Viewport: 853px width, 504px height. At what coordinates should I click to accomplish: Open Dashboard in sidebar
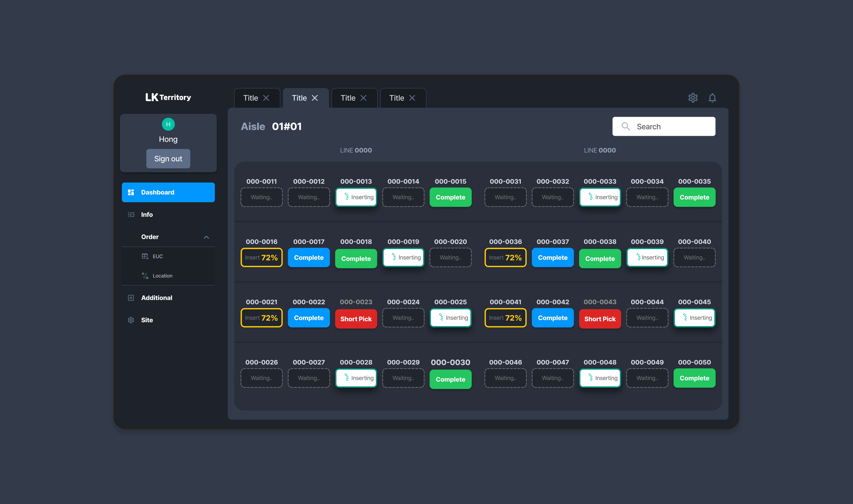[x=168, y=192]
